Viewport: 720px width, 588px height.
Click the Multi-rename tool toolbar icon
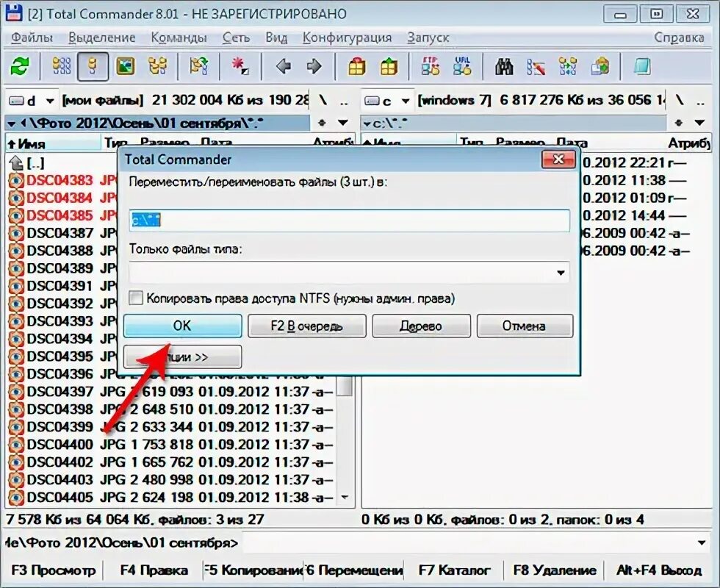click(536, 67)
